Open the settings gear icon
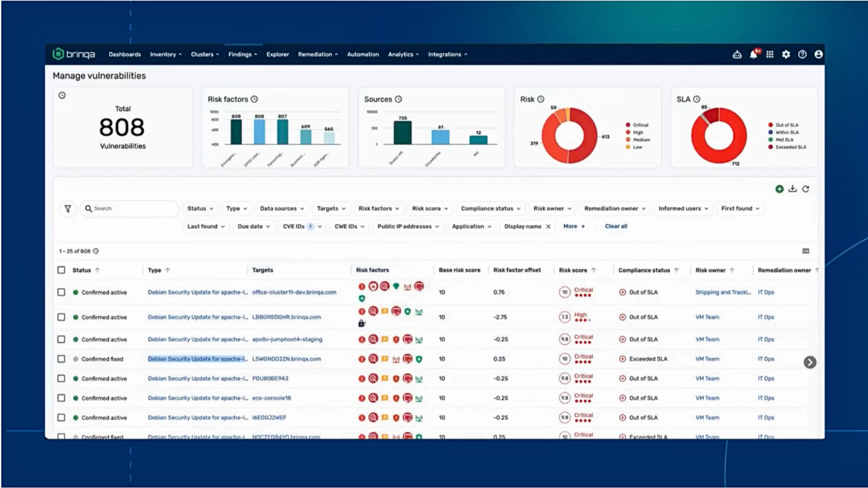This screenshot has width=868, height=488. 786,54
